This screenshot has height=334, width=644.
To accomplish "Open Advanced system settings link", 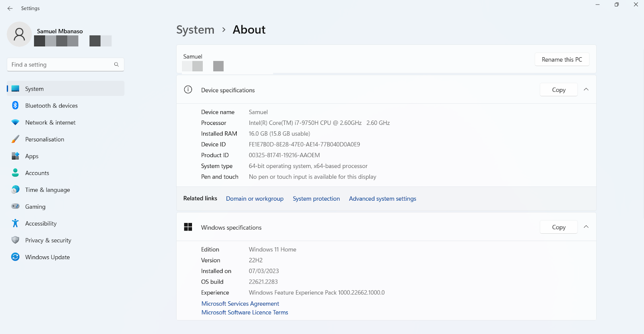I will 382,199.
